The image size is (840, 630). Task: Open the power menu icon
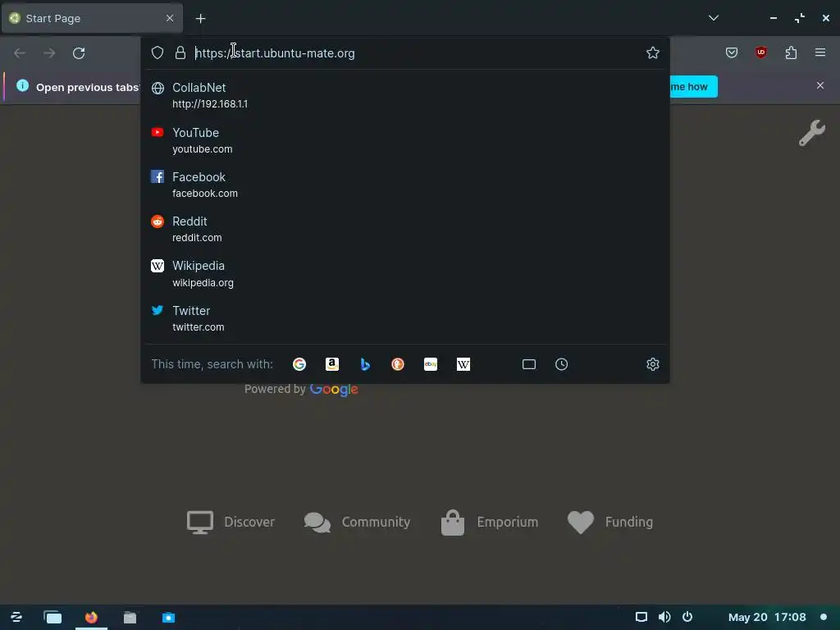click(x=687, y=617)
